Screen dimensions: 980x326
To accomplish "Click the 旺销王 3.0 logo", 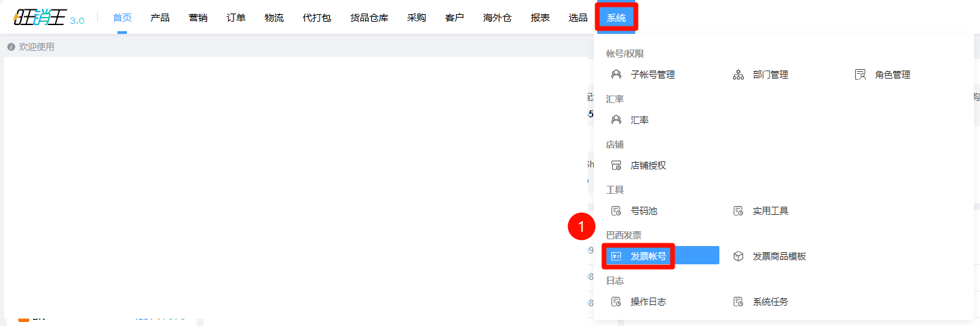I will (x=49, y=18).
